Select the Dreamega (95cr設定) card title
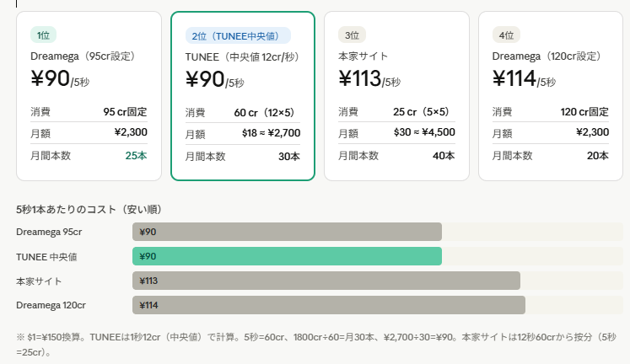This screenshot has height=364, width=630. click(x=83, y=56)
